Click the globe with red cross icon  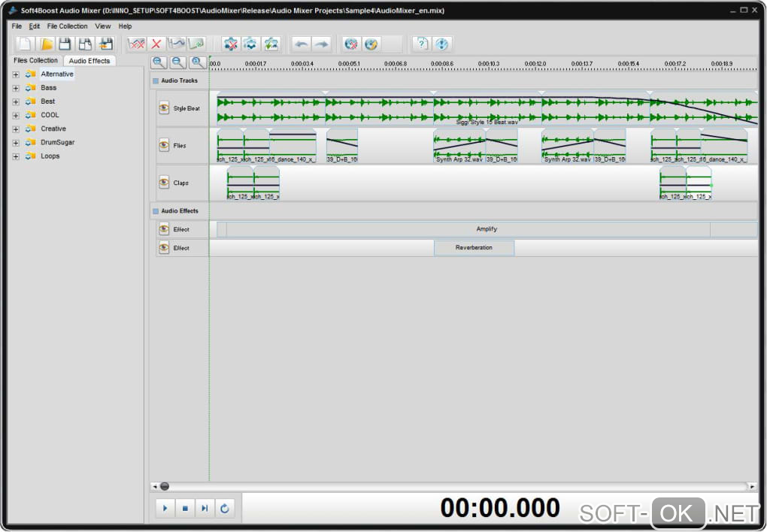point(351,44)
